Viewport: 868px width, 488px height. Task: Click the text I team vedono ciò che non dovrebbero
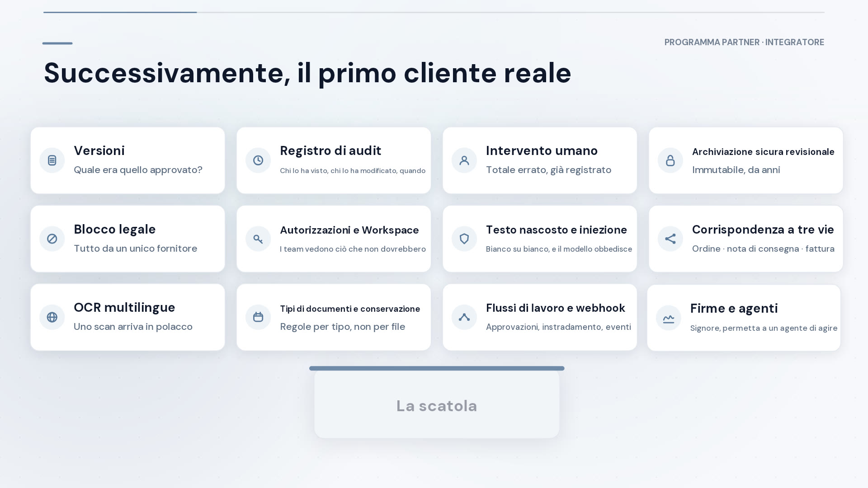click(353, 249)
